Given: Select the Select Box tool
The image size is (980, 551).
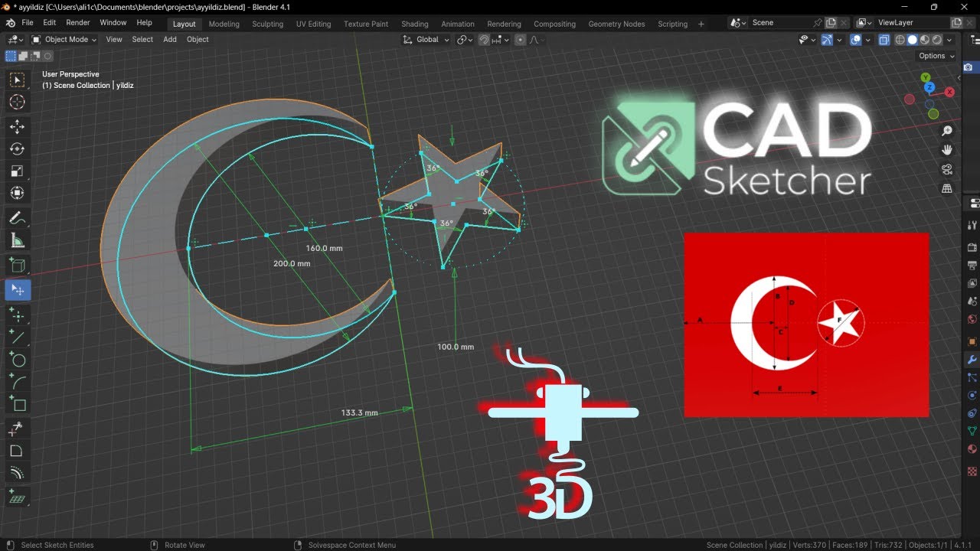Looking at the screenshot, I should (17, 80).
